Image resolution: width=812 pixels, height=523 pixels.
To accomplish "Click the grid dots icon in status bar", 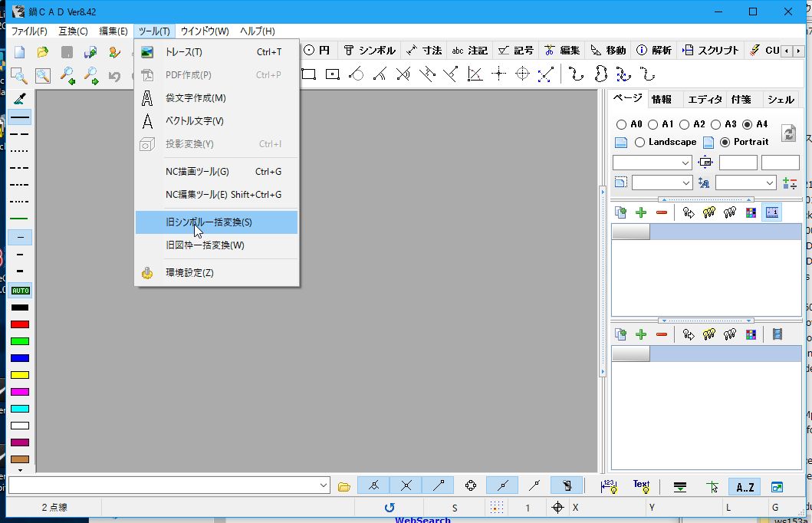I will 497,508.
